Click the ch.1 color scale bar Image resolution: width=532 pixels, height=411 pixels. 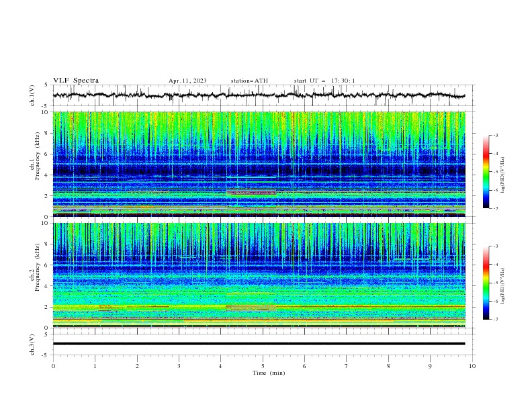click(x=486, y=171)
